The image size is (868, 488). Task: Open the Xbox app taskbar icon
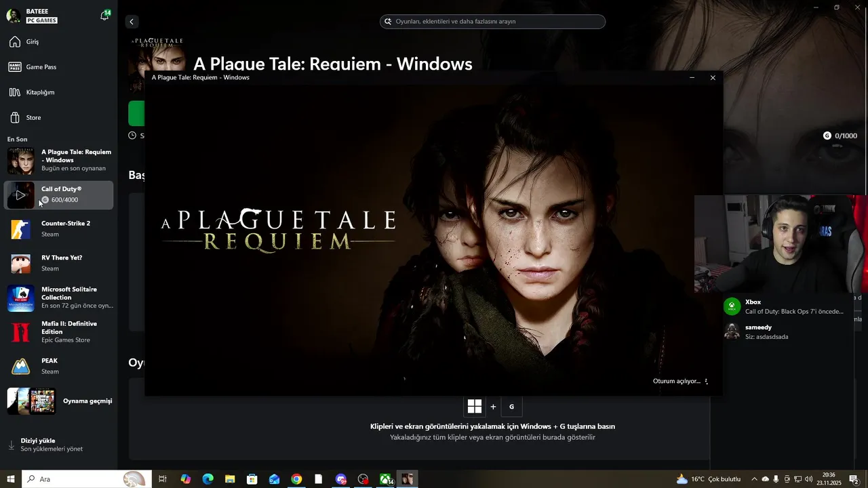pos(386,479)
